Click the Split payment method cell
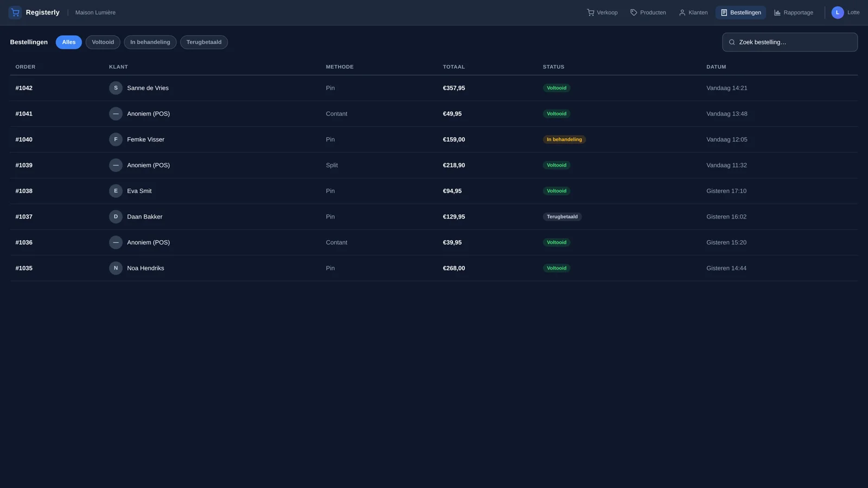Image resolution: width=868 pixels, height=488 pixels. [332, 165]
